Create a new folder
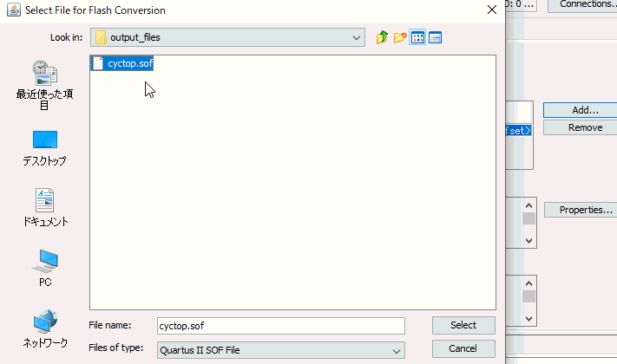This screenshot has width=617, height=364. (400, 37)
